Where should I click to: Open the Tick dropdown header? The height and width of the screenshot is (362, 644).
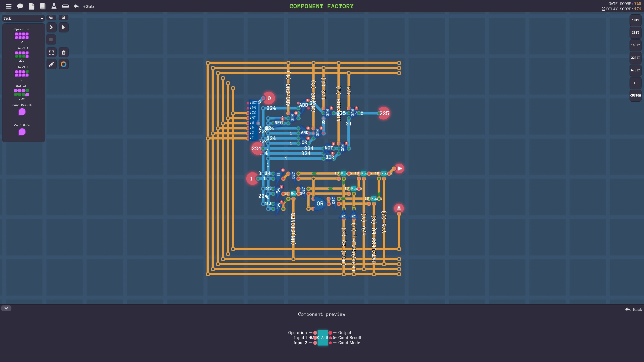pos(23,18)
